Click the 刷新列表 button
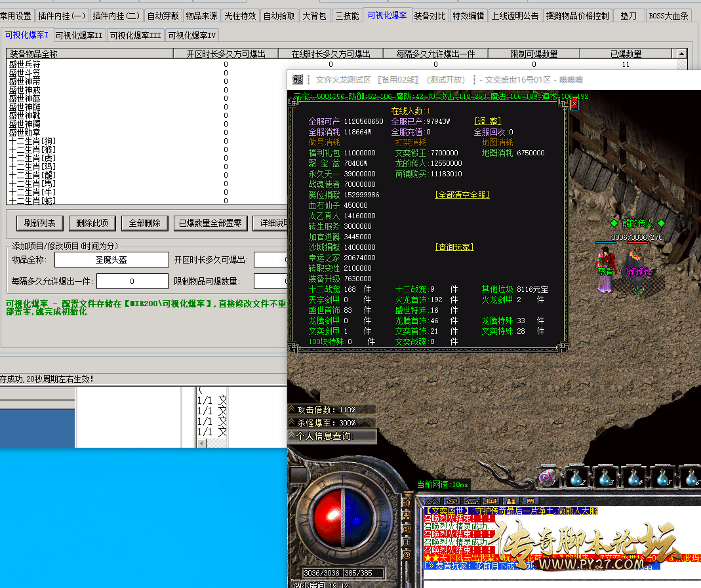701x588 pixels. point(40,223)
